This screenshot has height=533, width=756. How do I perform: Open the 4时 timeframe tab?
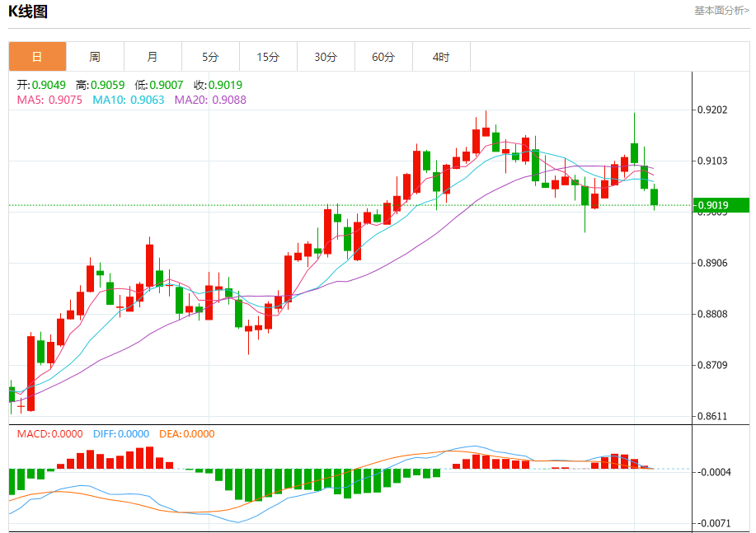[441, 57]
